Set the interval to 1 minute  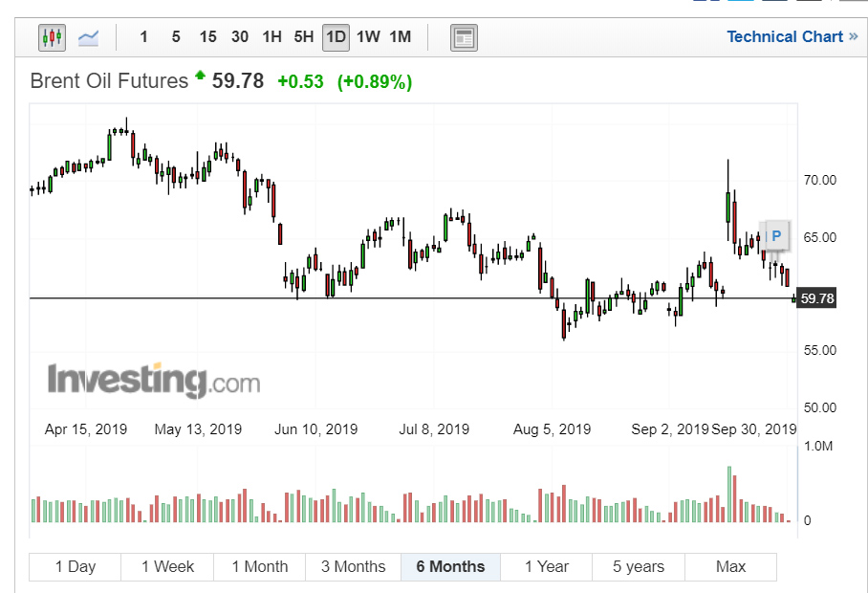click(143, 37)
